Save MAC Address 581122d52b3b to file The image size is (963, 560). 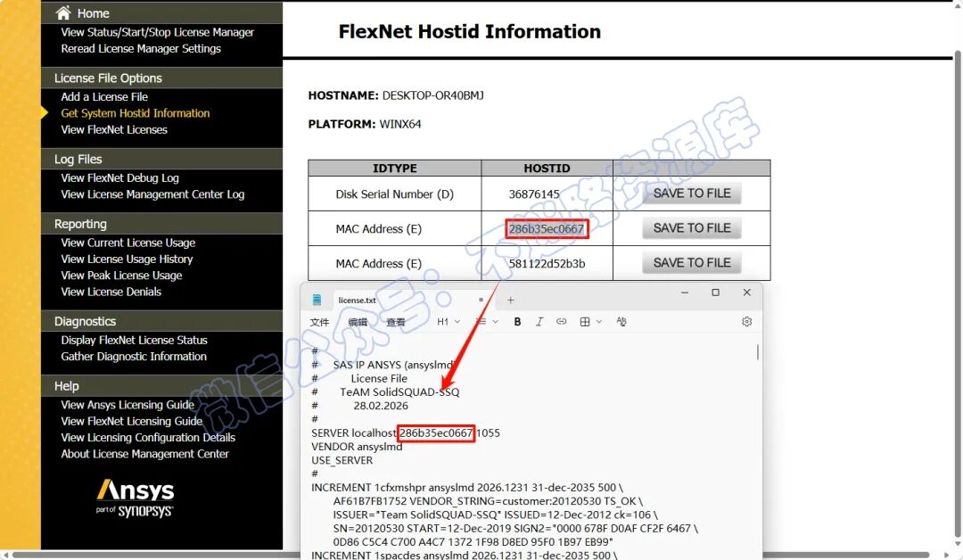(x=692, y=263)
